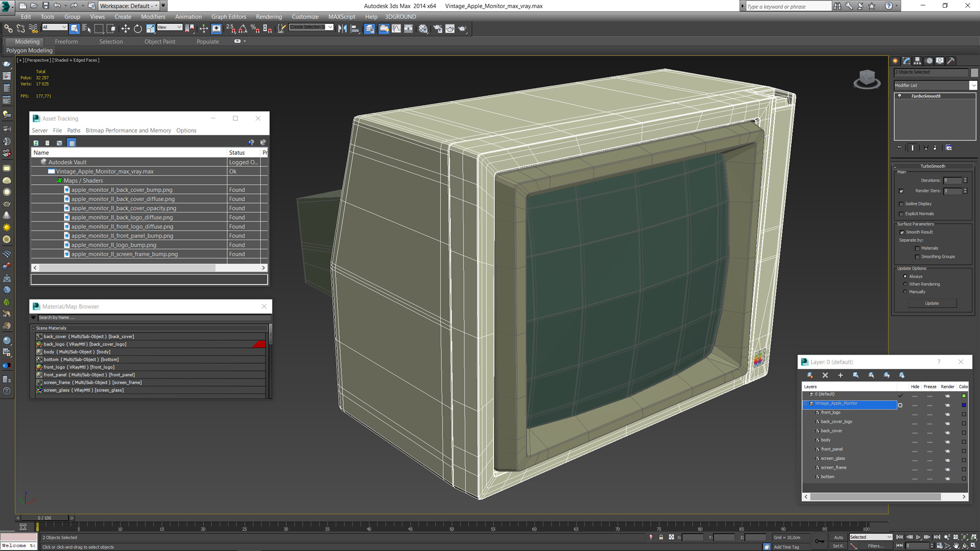980x551 pixels.
Task: Open the Motion command panel tab
Action: (x=929, y=61)
